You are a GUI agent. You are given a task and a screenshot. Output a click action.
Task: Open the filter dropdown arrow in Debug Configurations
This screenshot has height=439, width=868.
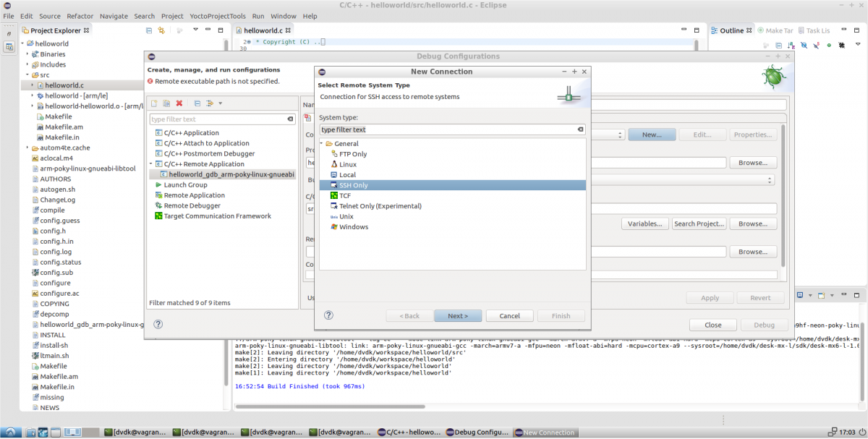pos(220,103)
